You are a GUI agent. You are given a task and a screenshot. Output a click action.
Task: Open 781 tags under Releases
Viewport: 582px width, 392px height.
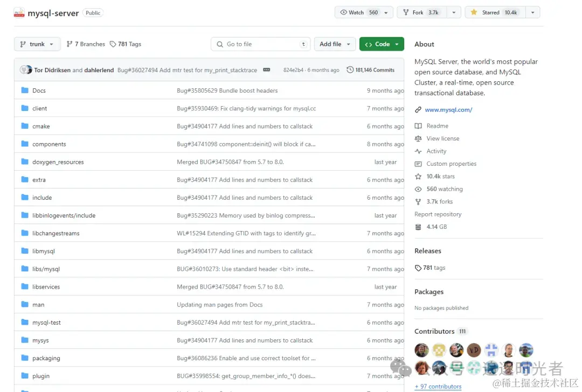[x=430, y=268]
